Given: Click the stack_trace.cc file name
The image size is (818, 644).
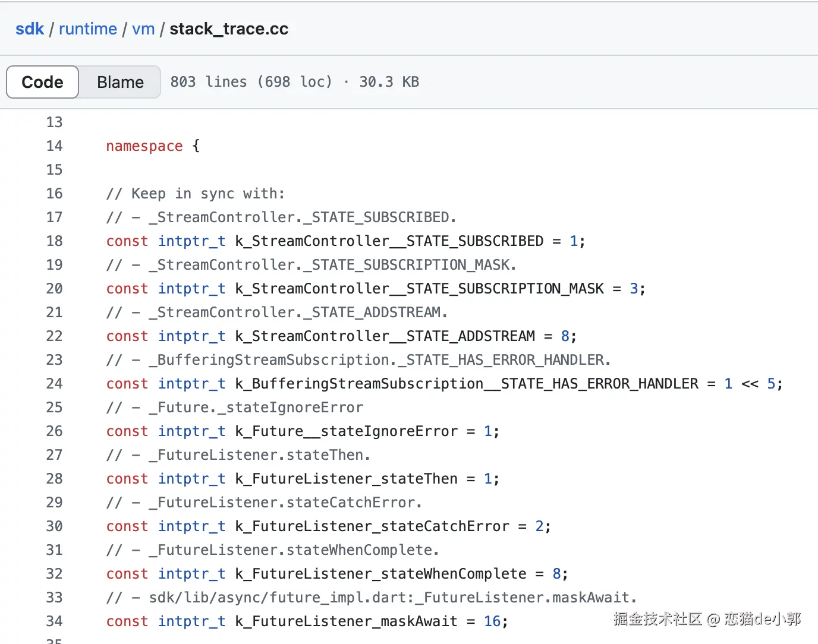Looking at the screenshot, I should [229, 29].
